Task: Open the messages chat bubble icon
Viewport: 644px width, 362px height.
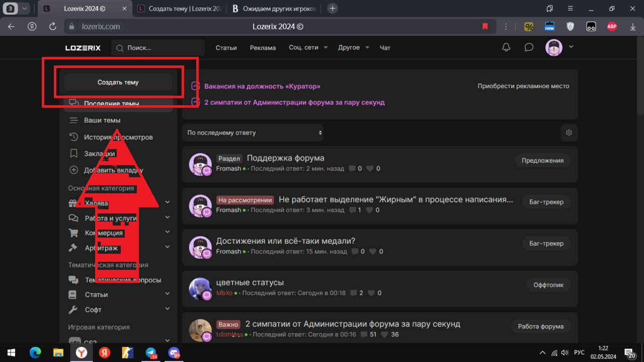Action: pos(529,47)
